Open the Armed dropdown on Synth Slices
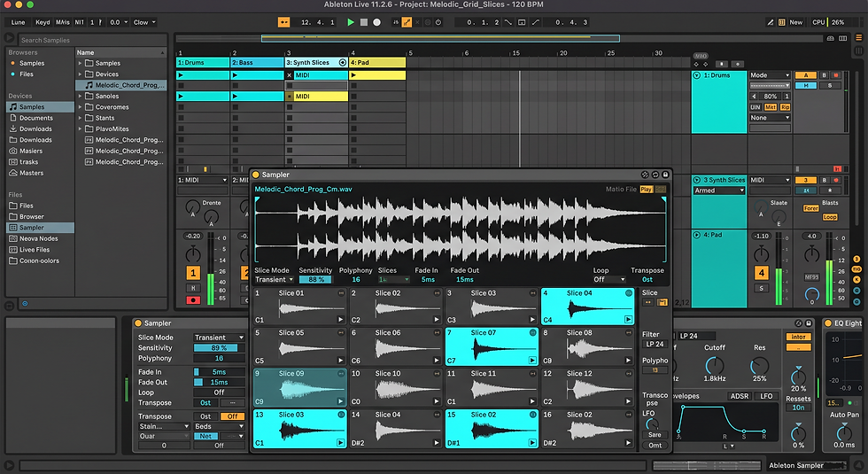The image size is (868, 474). pos(719,190)
